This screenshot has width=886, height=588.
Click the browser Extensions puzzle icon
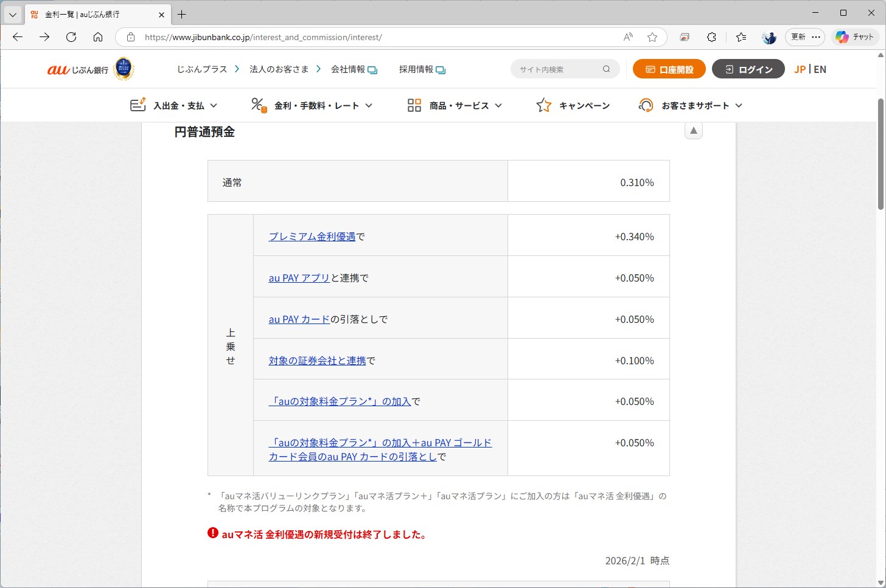coord(711,37)
